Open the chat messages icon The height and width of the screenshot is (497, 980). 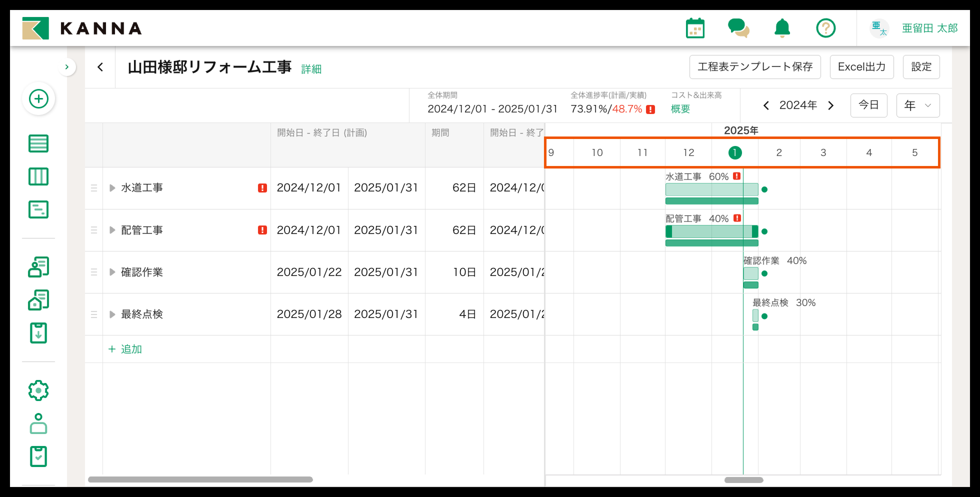(738, 28)
